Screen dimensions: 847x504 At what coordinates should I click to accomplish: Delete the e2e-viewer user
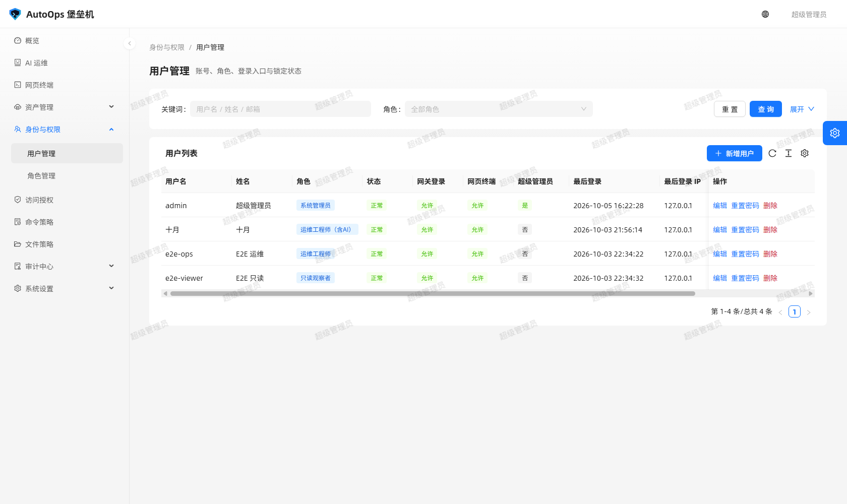770,278
